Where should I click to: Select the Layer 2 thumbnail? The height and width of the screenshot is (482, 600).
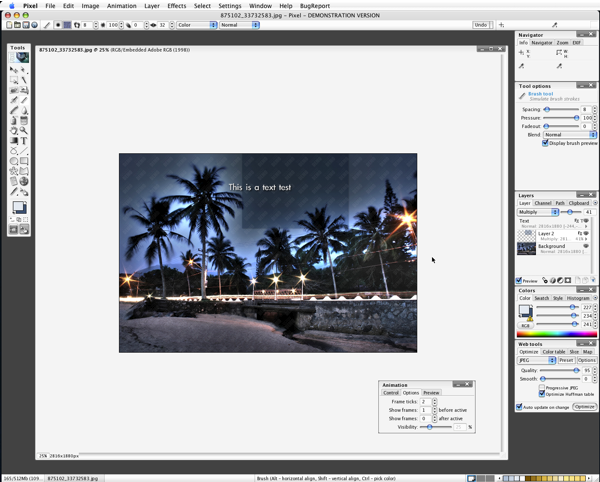[x=527, y=235]
